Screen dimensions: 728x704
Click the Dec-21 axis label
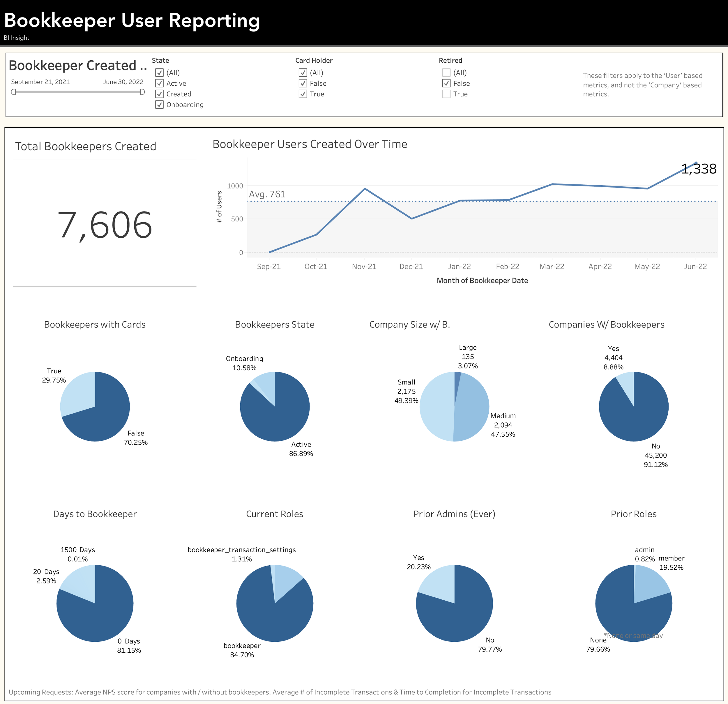(x=411, y=267)
